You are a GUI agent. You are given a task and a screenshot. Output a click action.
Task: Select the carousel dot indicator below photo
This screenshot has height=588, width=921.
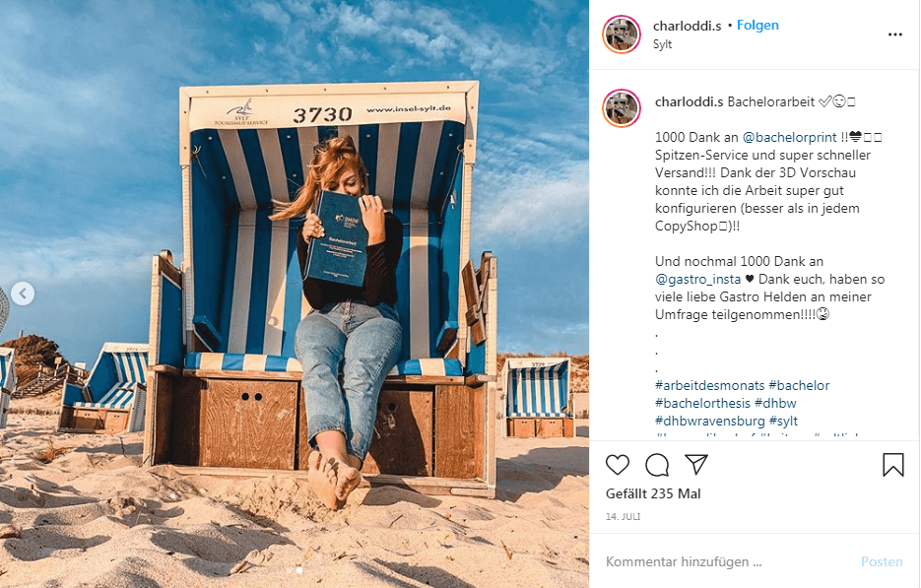pyautogui.click(x=299, y=570)
